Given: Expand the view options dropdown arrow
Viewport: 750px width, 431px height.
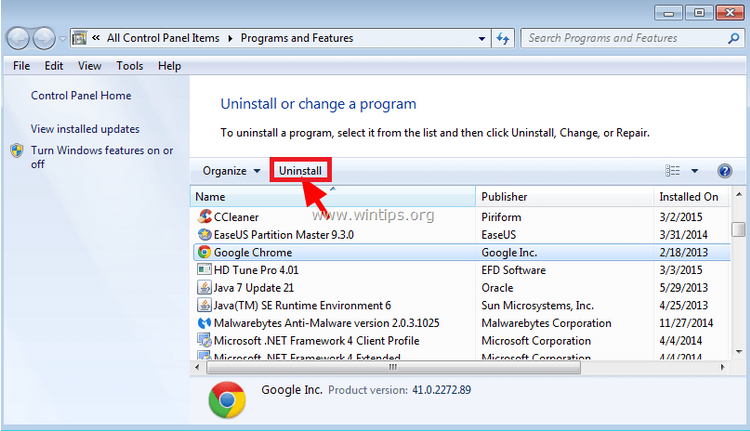Looking at the screenshot, I should (695, 171).
